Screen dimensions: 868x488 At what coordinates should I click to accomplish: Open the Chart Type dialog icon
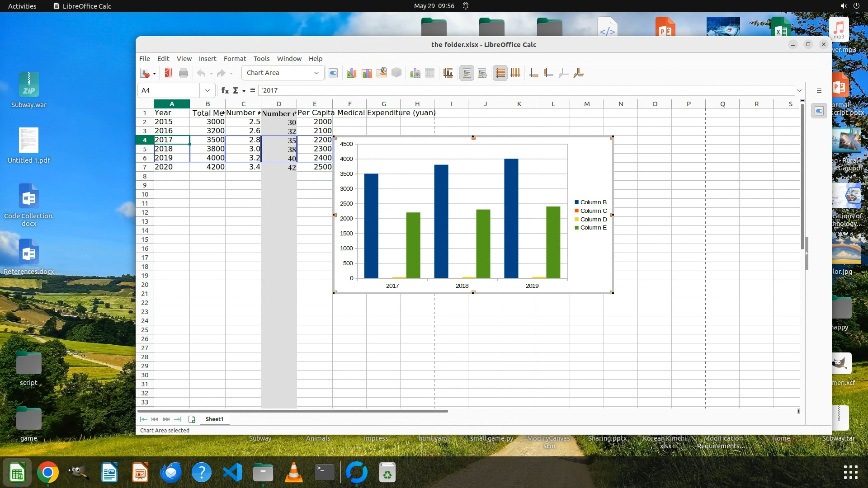(x=351, y=73)
